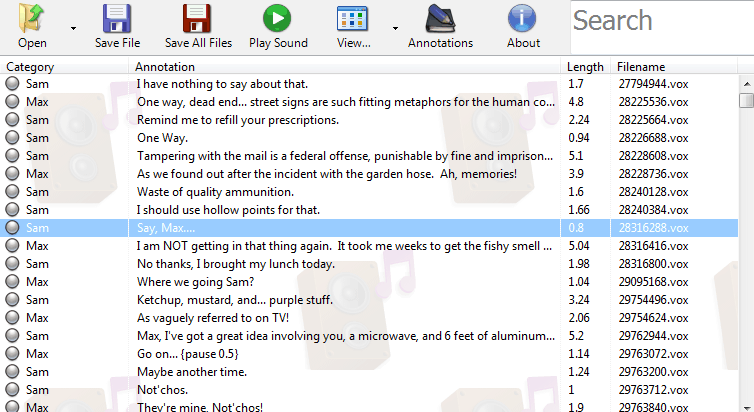Click the round icon for 29763072.vox row
This screenshot has height=412, width=754.
point(12,354)
